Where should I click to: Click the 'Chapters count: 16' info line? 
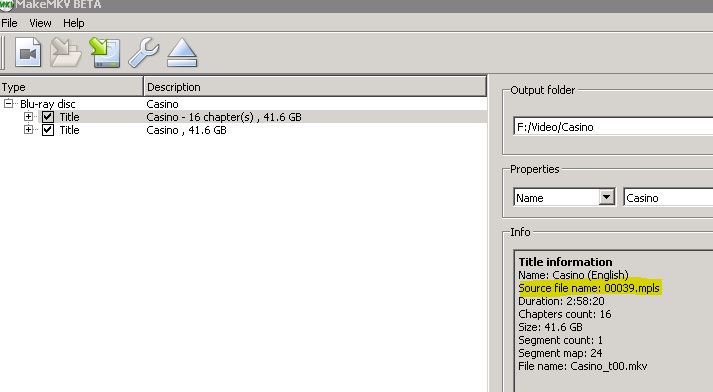tap(565, 314)
